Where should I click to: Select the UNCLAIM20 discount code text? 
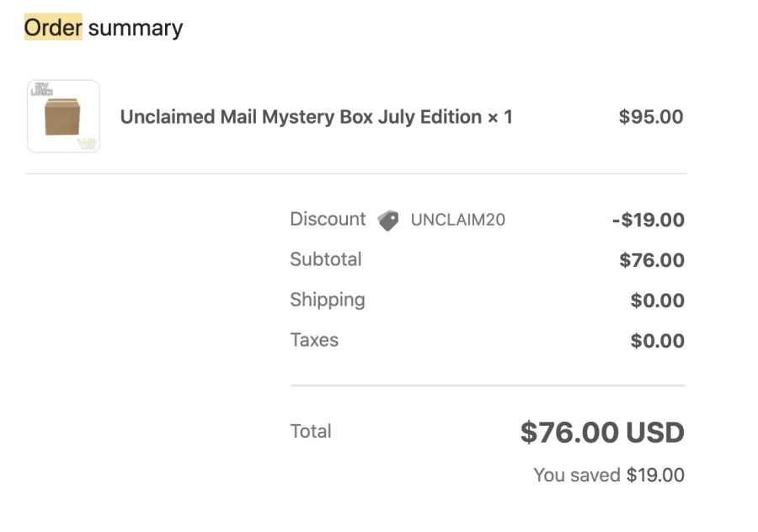coord(458,220)
